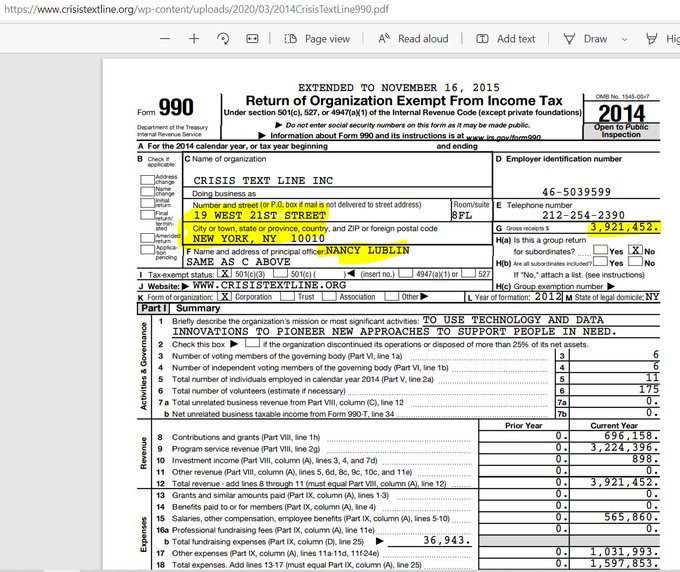Toggle the Association checkbox
The image size is (680, 572).
(x=329, y=297)
